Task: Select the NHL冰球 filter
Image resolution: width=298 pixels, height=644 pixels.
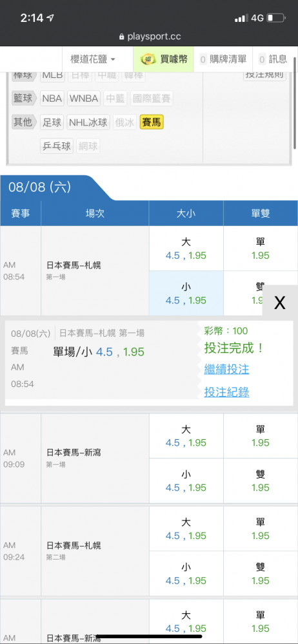Action: pyautogui.click(x=88, y=122)
